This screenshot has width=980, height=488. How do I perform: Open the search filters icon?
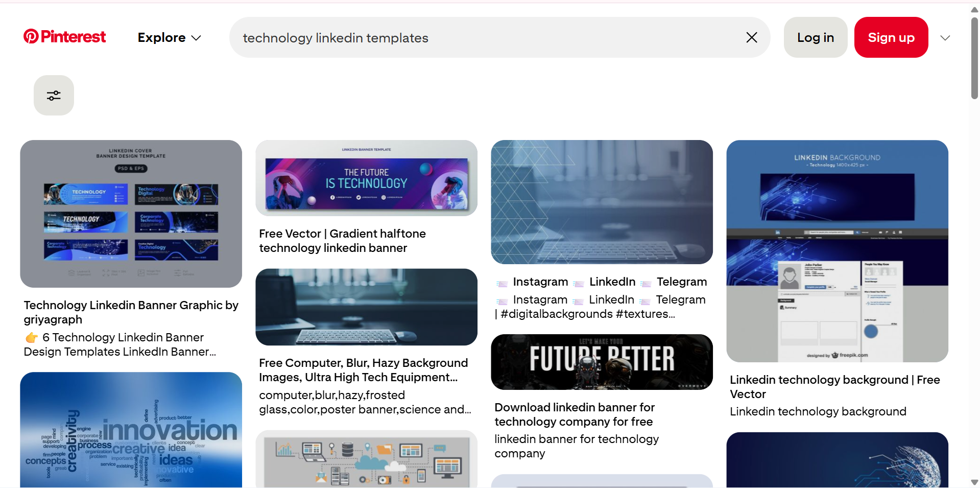[54, 95]
